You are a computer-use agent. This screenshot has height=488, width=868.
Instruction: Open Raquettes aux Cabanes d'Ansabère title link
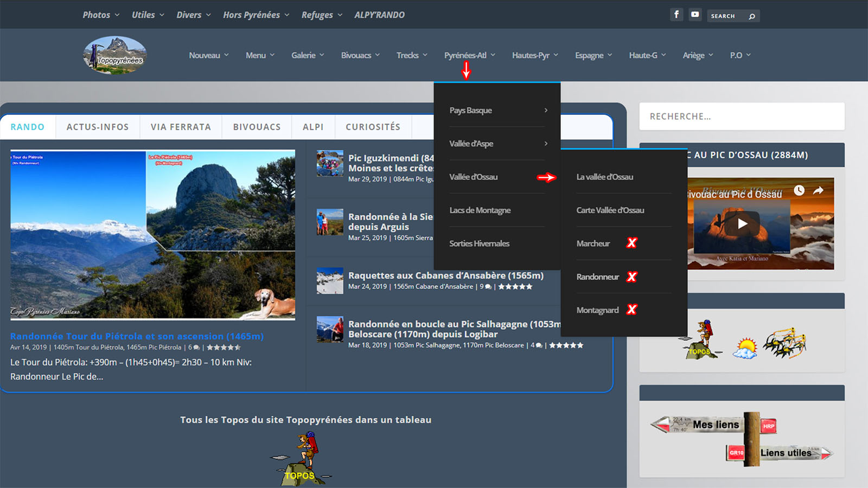446,275
